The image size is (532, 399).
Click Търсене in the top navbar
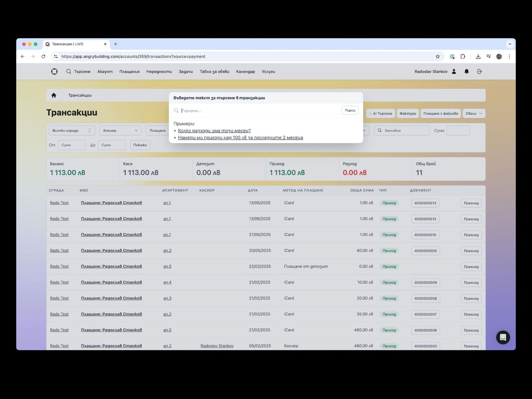(82, 71)
